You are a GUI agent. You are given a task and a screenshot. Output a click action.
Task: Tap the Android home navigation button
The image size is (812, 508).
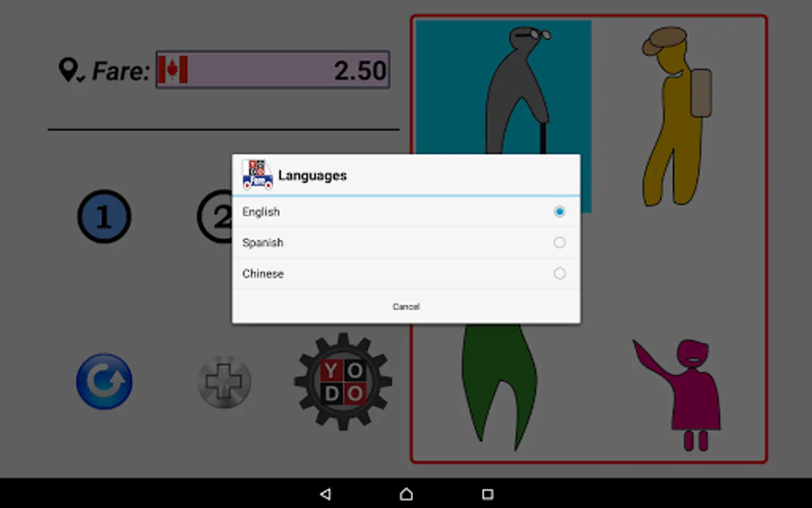point(406,494)
